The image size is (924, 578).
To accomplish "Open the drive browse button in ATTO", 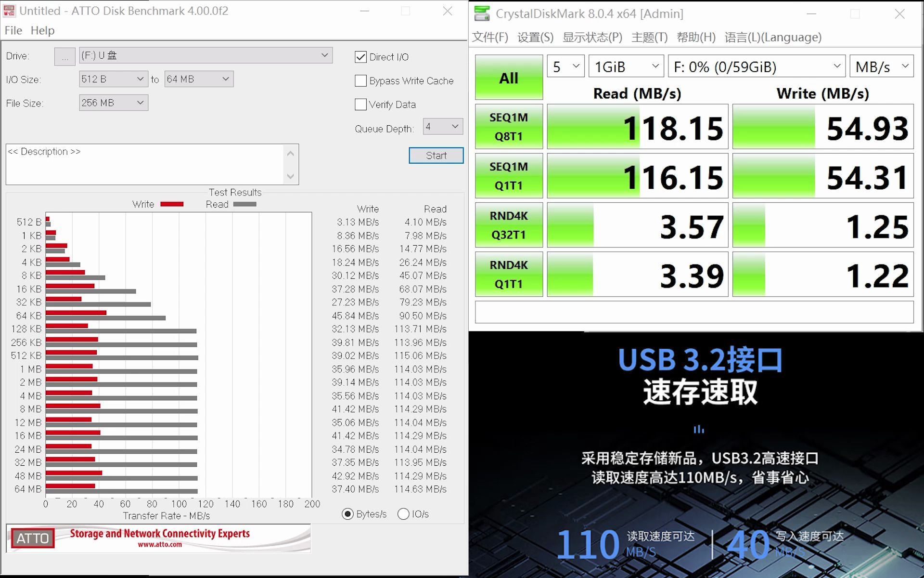I will [65, 56].
